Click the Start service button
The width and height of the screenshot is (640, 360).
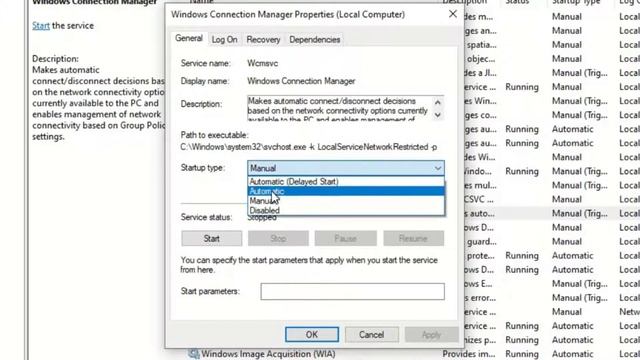point(211,238)
